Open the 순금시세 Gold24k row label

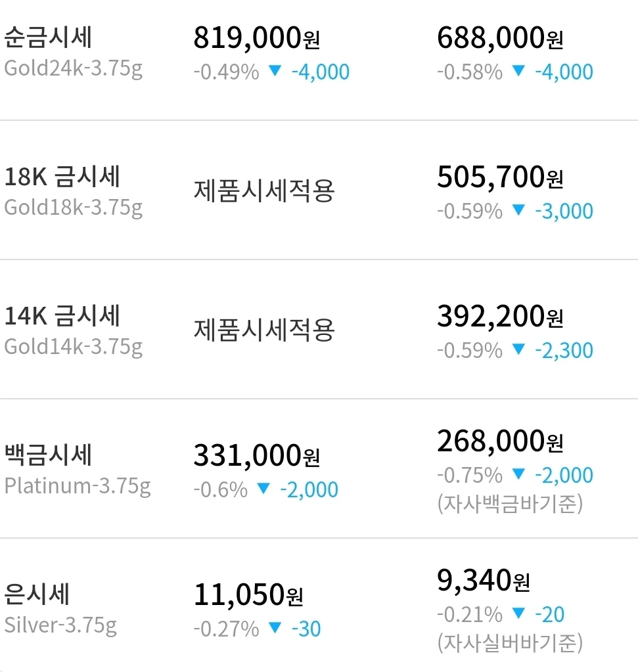pyautogui.click(x=73, y=53)
